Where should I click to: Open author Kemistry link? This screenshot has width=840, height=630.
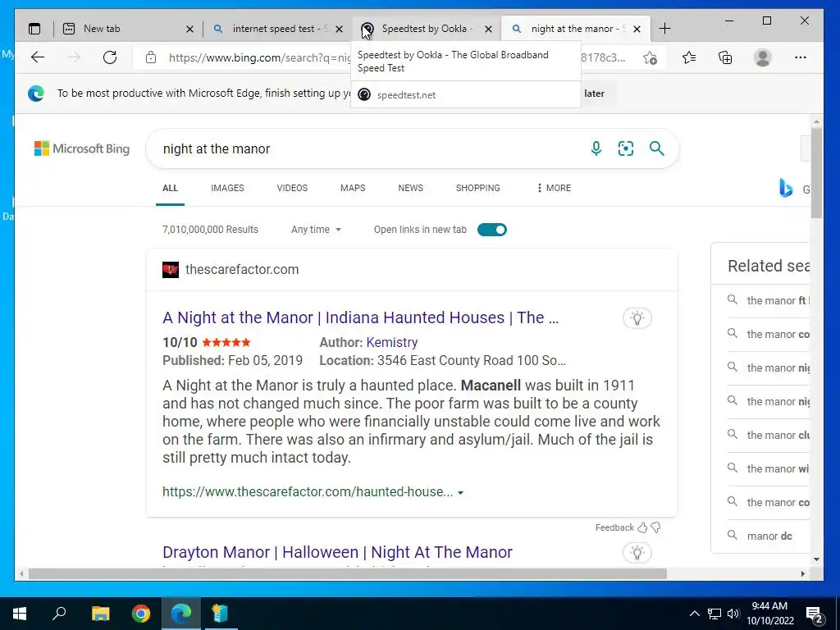point(392,342)
